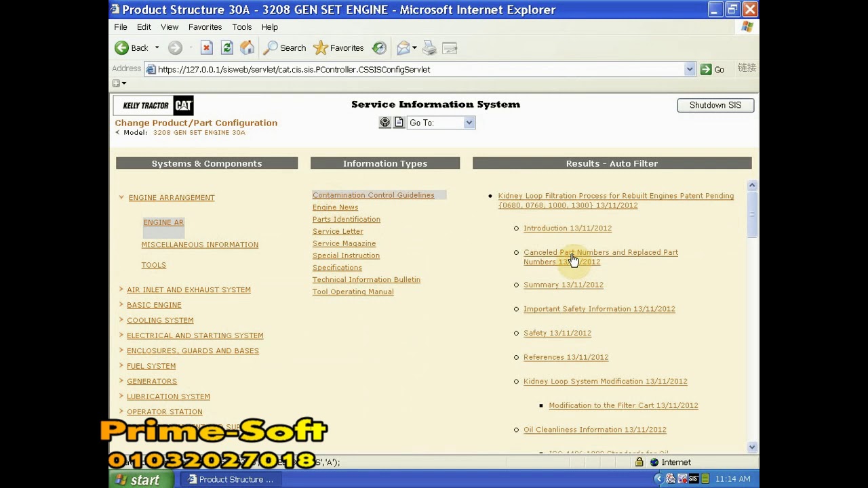Open the Service Magazine link
This screenshot has height=488, width=868.
pyautogui.click(x=344, y=244)
